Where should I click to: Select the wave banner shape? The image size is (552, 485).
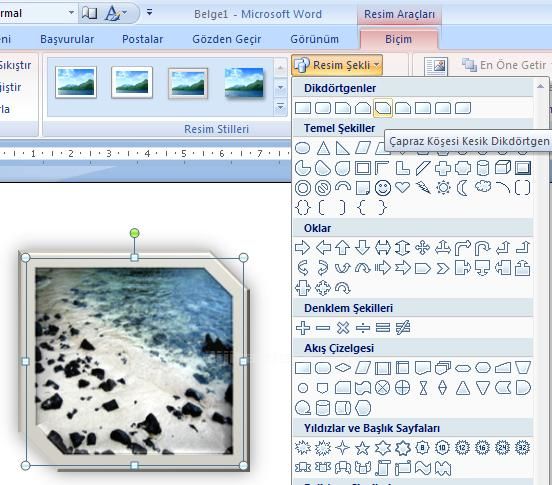422,468
